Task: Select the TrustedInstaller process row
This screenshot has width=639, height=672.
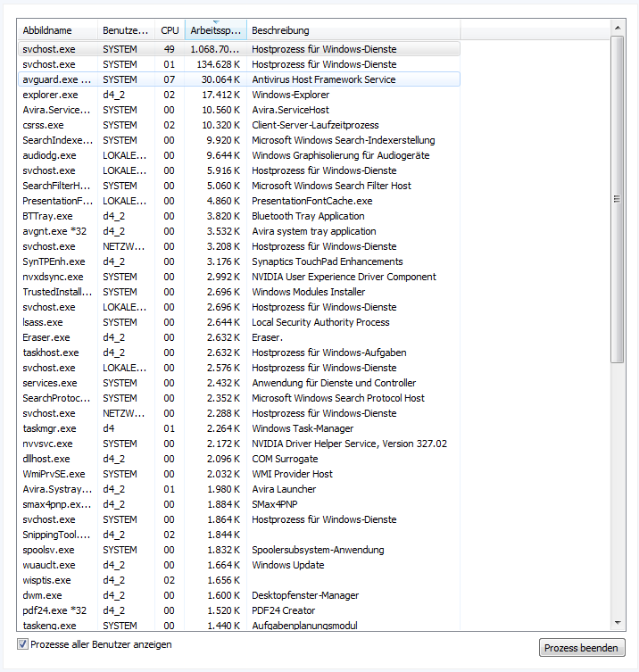Action: pyautogui.click(x=239, y=292)
